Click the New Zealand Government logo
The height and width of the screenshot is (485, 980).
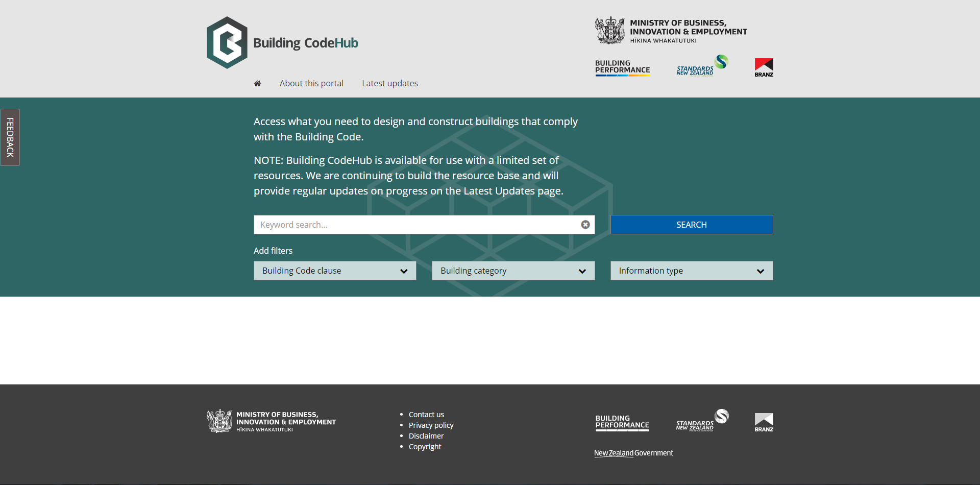tap(633, 453)
